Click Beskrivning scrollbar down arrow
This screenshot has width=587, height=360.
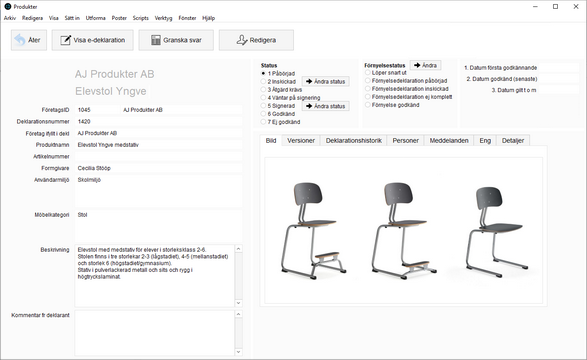[238, 303]
